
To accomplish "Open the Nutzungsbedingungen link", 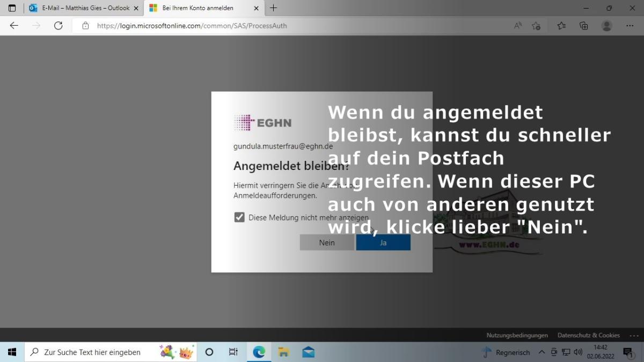I will click(517, 335).
